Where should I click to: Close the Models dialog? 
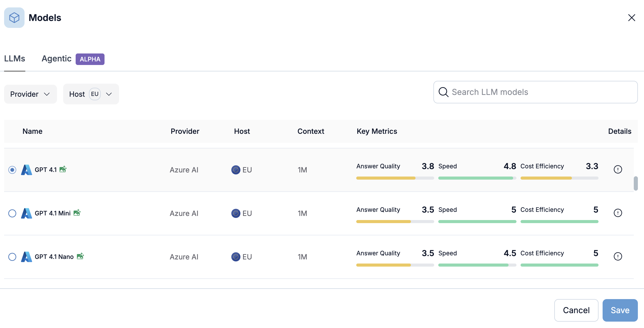(631, 18)
